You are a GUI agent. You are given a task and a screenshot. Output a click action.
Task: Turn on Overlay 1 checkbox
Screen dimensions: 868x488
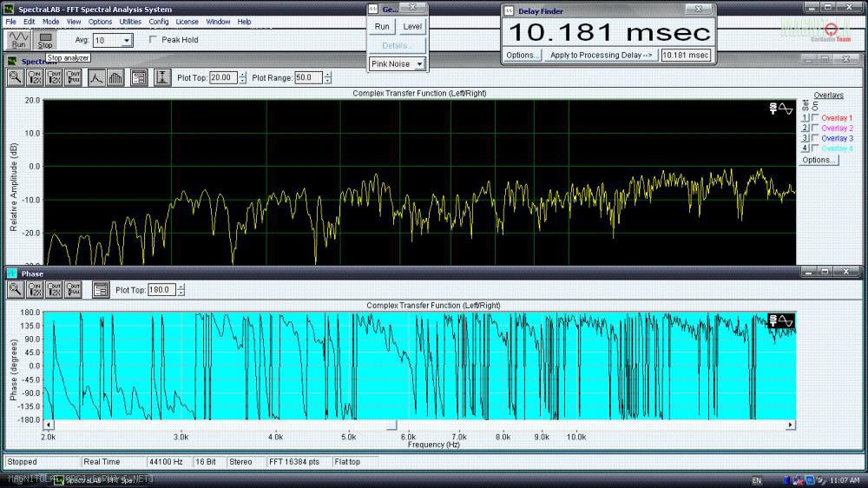click(815, 117)
